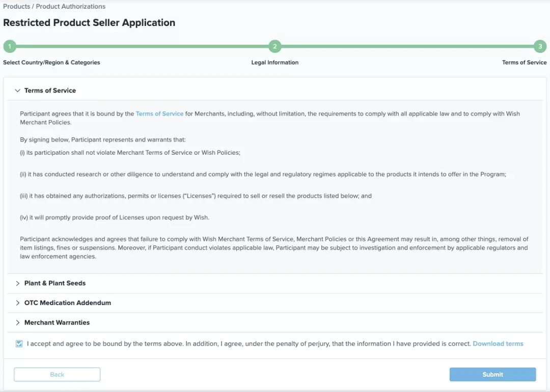Select the Legal Information step label
The image size is (550, 392).
click(275, 63)
